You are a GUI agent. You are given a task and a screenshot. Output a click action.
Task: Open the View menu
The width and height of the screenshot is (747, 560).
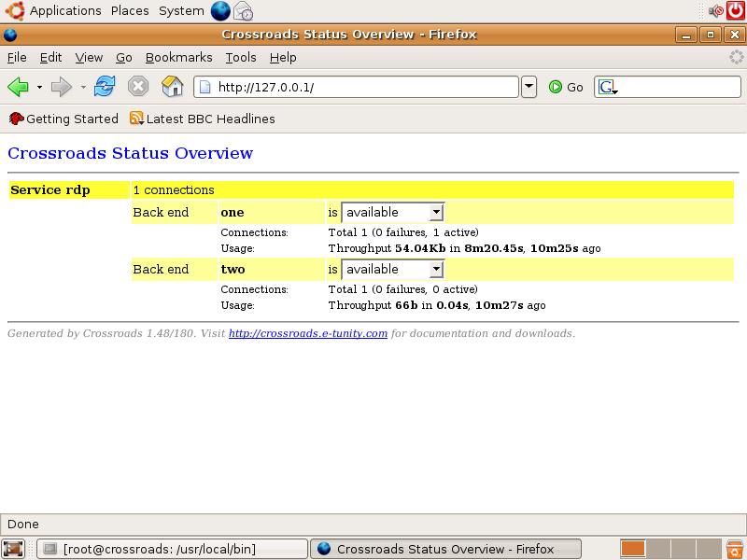point(89,58)
